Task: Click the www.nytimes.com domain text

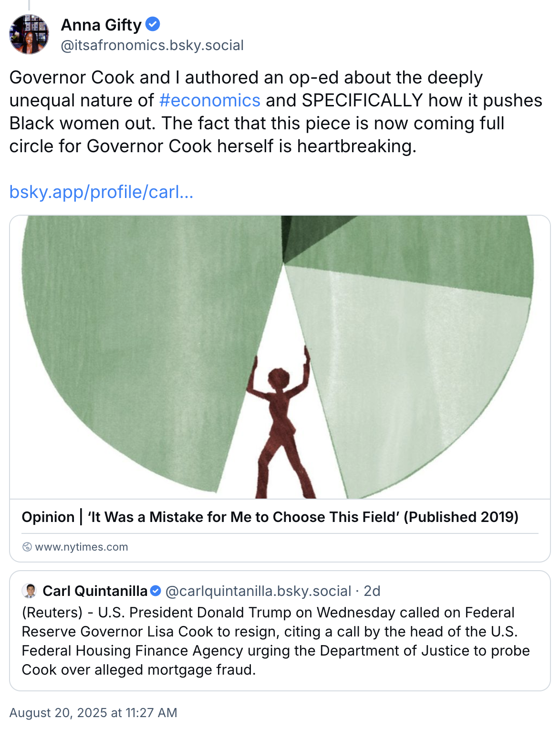Action: coord(82,547)
